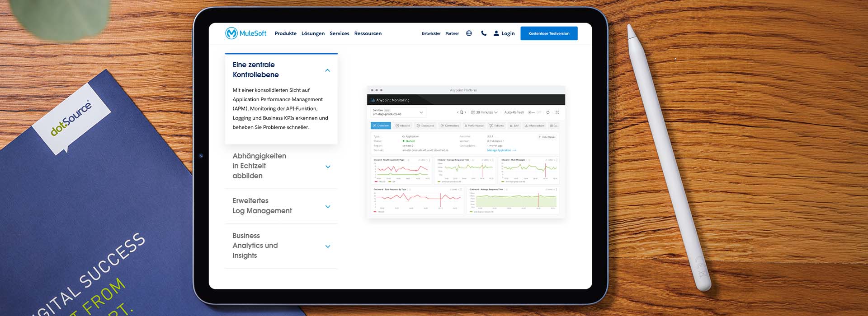Click the phone contact icon
The image size is (868, 316).
pyautogui.click(x=484, y=33)
